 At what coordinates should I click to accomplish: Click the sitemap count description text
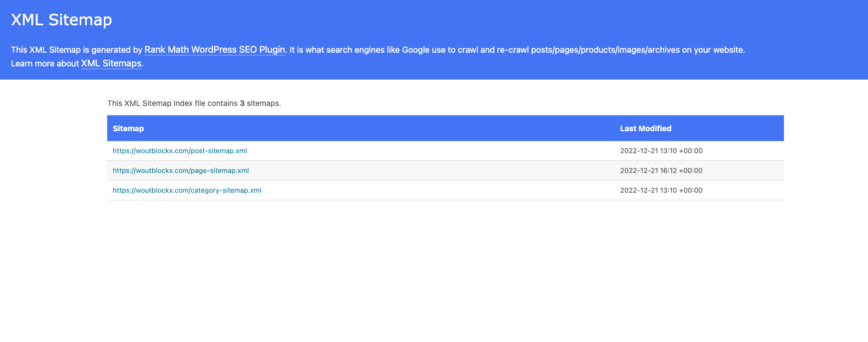click(x=194, y=103)
